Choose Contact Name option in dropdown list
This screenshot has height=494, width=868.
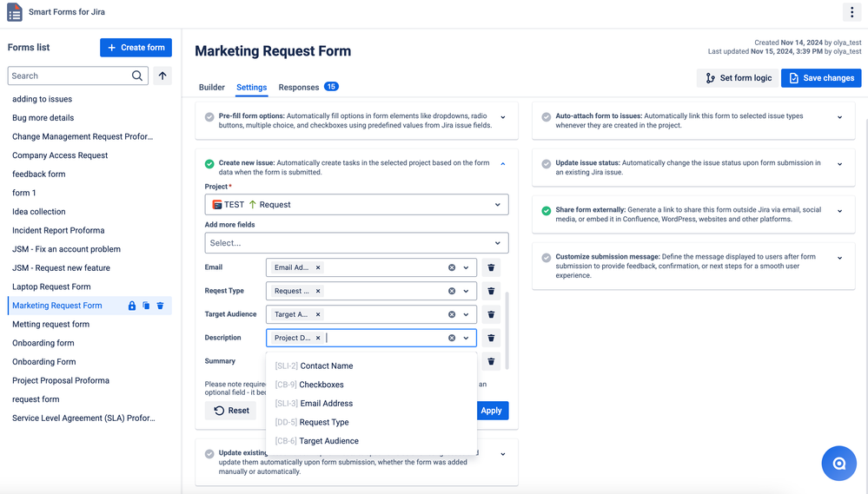tap(372, 366)
